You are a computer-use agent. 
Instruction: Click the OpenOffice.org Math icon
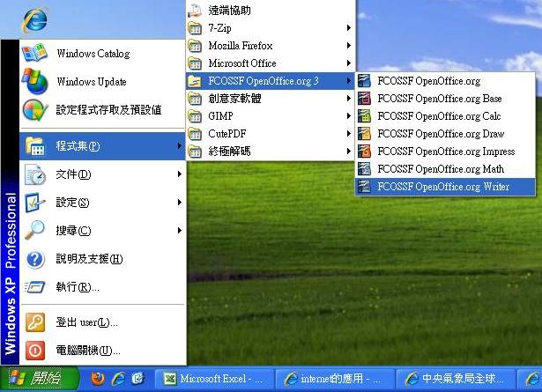coord(364,169)
